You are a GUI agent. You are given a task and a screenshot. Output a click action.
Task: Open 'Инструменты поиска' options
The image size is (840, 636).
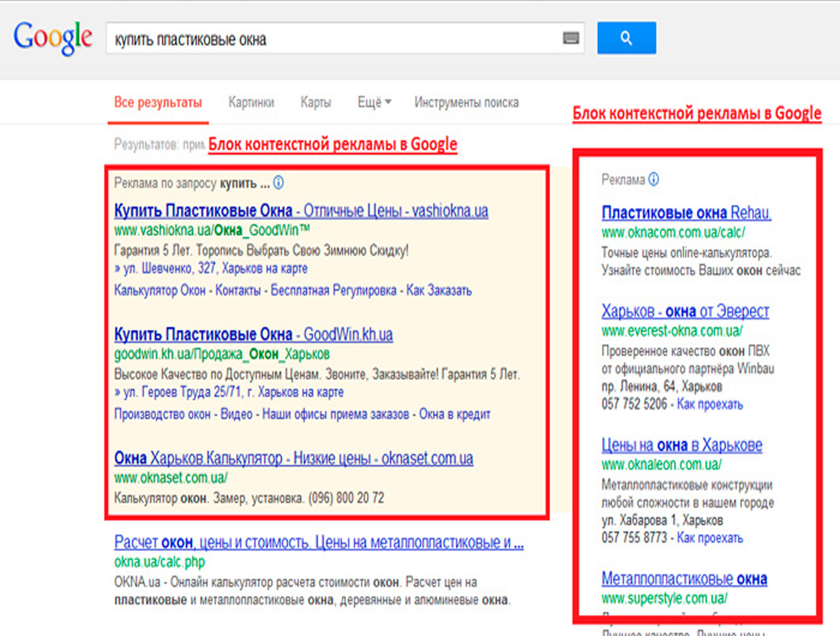(x=466, y=102)
